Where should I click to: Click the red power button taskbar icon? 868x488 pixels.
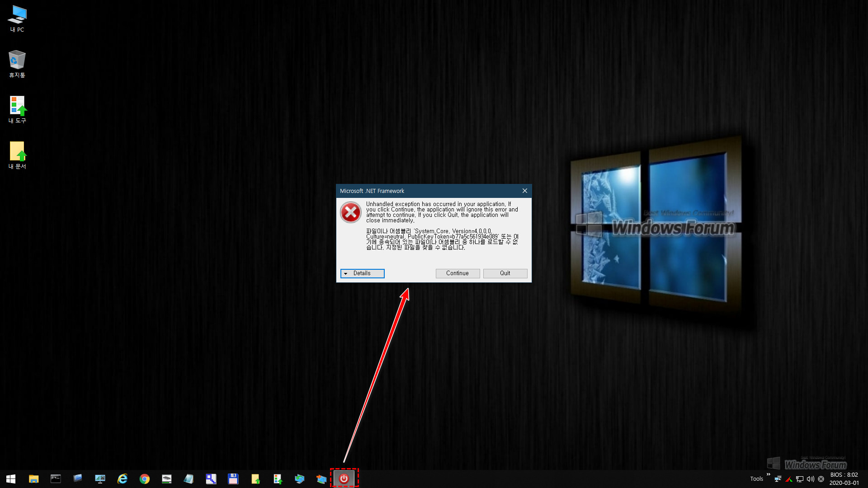click(344, 479)
